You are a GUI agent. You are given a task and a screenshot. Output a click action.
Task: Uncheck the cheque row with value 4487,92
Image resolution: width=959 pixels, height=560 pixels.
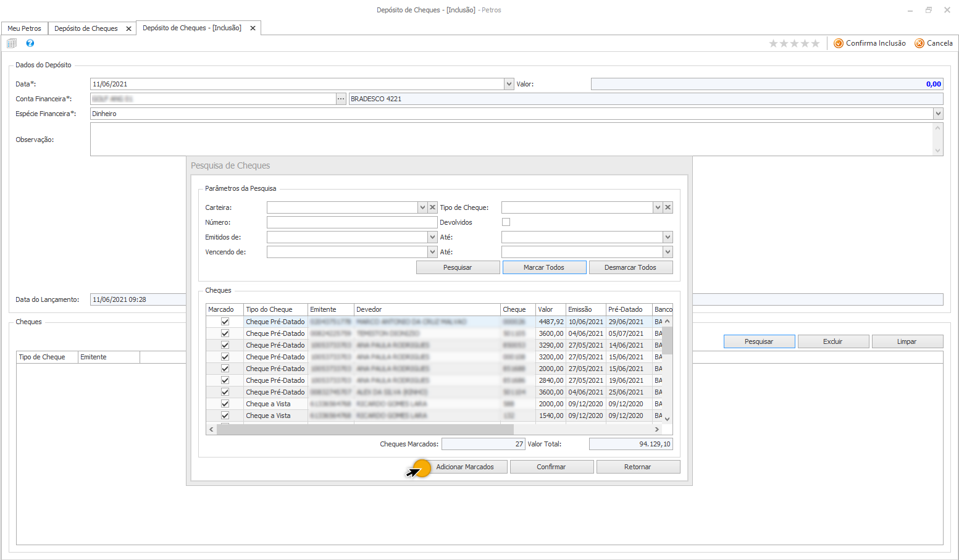tap(225, 322)
